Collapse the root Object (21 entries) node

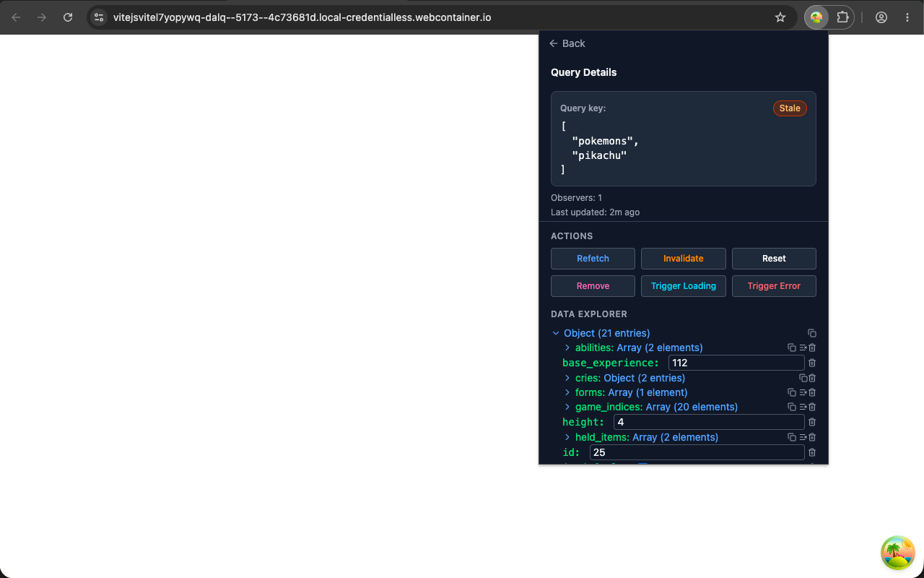pyautogui.click(x=556, y=333)
